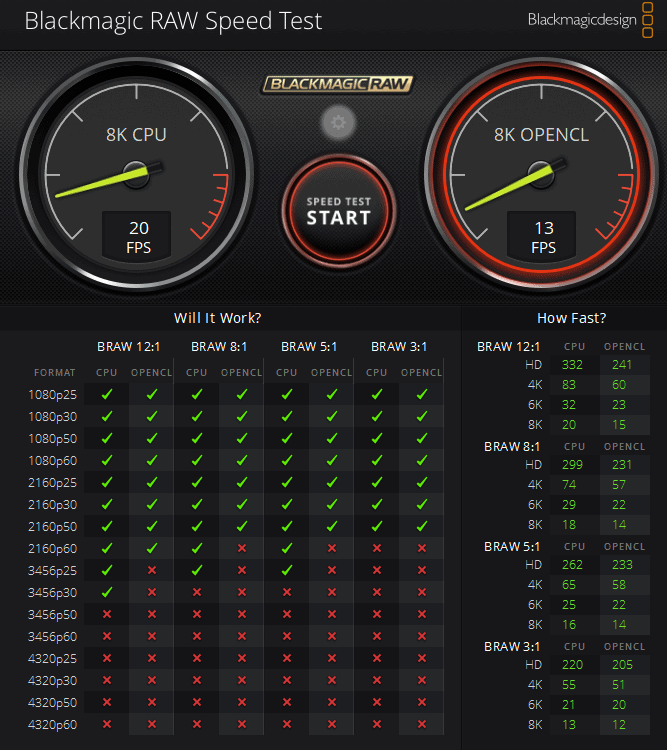667x750 pixels.
Task: Click the Blackmagic RAW logo badge
Action: (x=338, y=85)
